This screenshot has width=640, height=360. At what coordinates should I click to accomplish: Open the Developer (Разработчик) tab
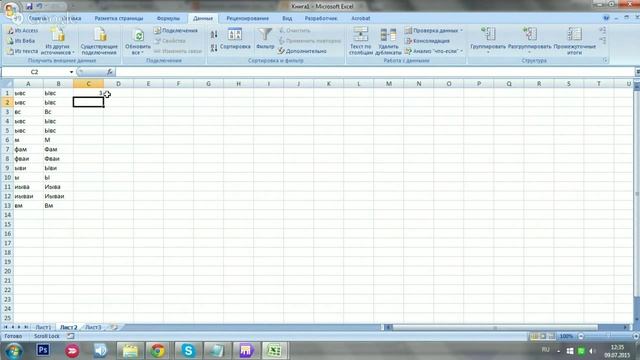coord(321,18)
